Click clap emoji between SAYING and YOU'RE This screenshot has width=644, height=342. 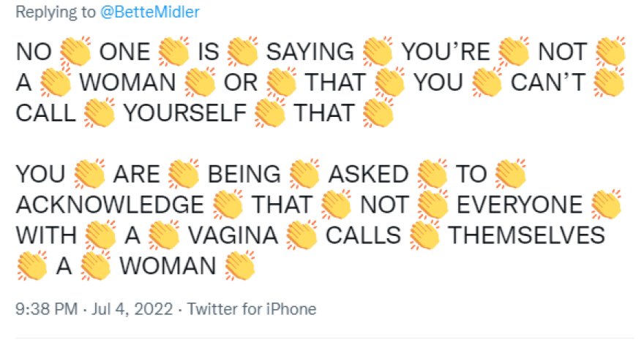coord(378,52)
